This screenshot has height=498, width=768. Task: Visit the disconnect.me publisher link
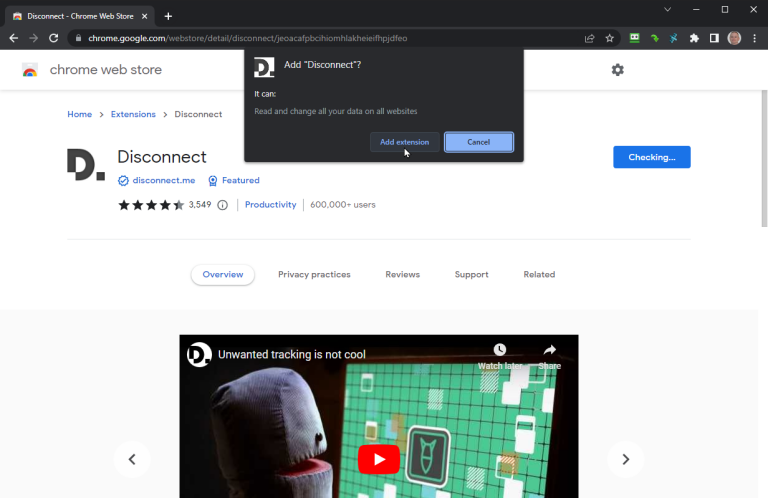[164, 180]
